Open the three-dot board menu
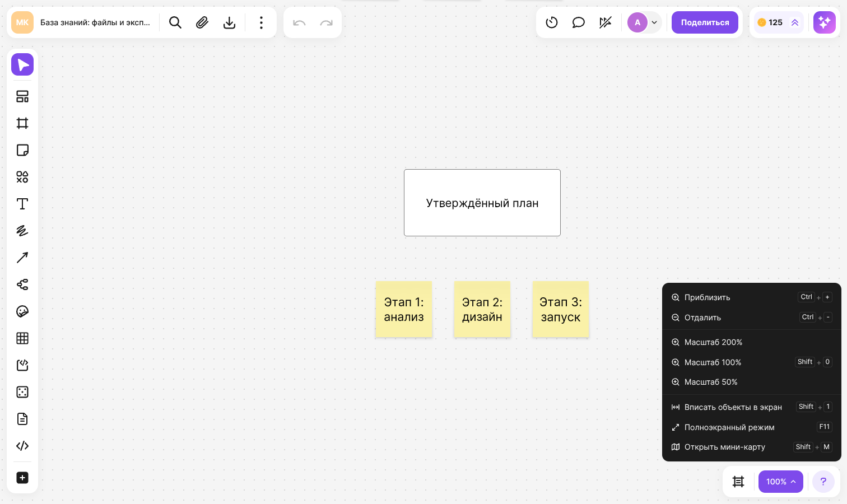 pyautogui.click(x=261, y=22)
